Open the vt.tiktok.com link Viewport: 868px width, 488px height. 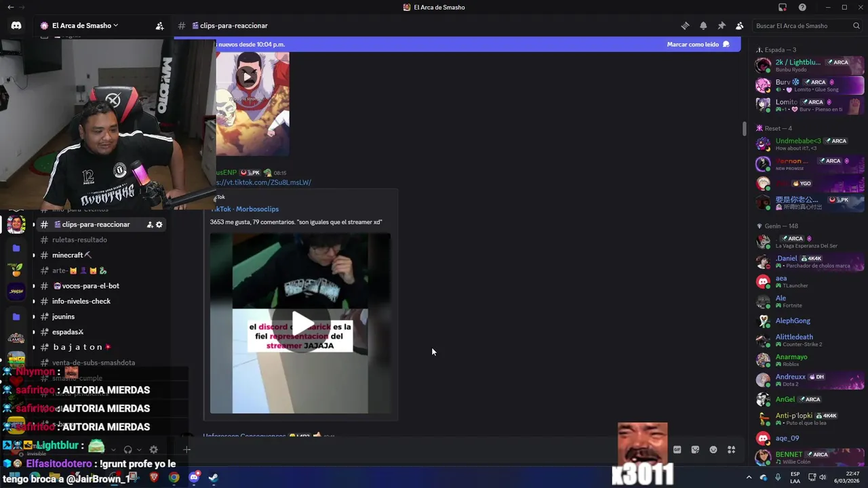pos(263,182)
